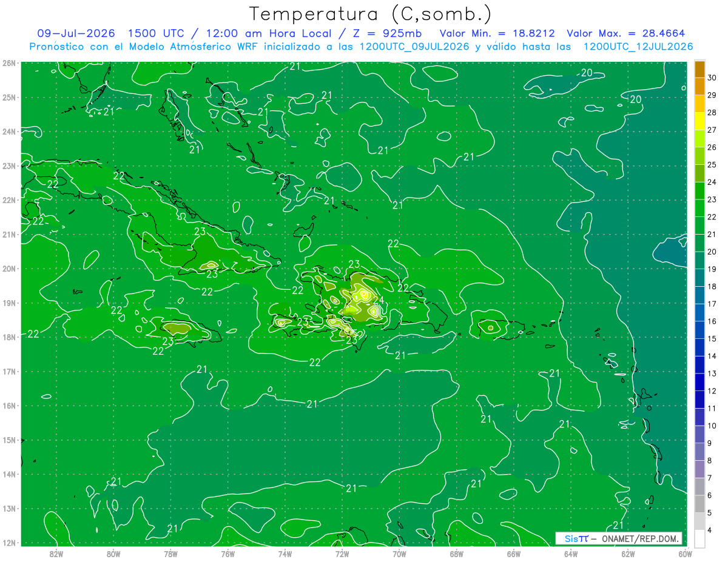
Task: Click the yellow colorbar swatch between 27 and 28
Action: pos(699,121)
